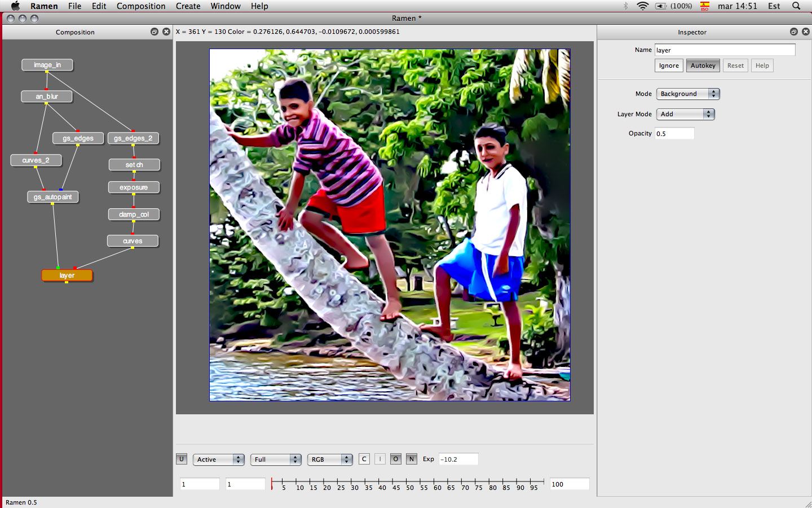Click the exposure node in the graph
Image resolution: width=812 pixels, height=508 pixels.
click(x=134, y=187)
